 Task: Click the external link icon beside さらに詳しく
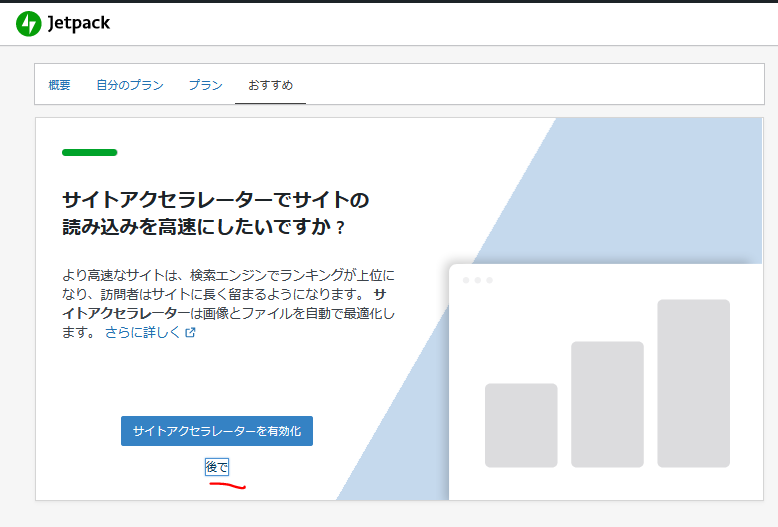tap(190, 333)
